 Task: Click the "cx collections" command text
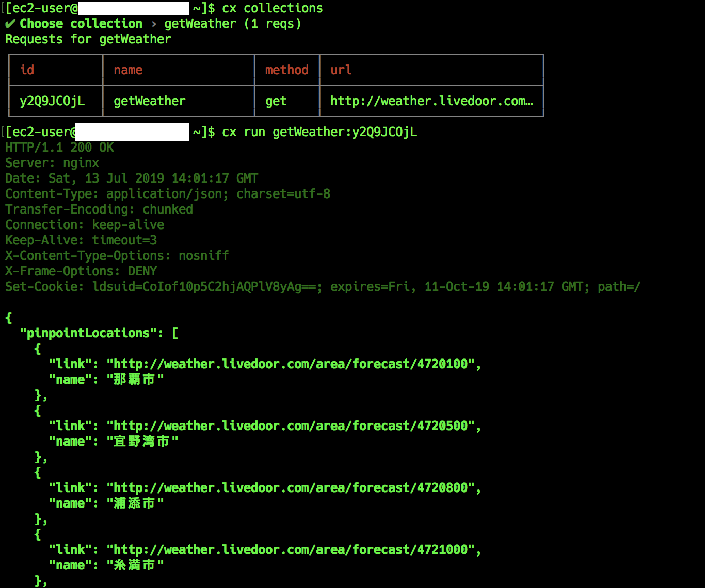coord(272,8)
